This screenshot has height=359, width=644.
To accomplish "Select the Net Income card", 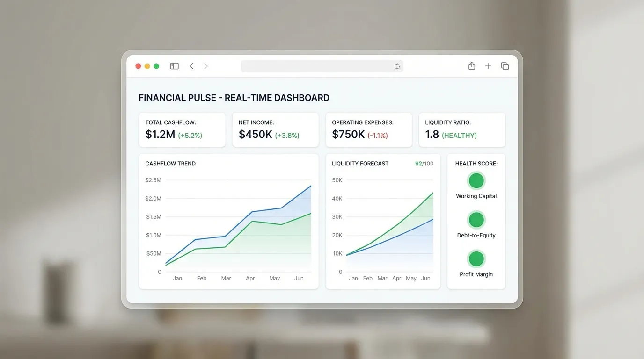I will click(275, 129).
